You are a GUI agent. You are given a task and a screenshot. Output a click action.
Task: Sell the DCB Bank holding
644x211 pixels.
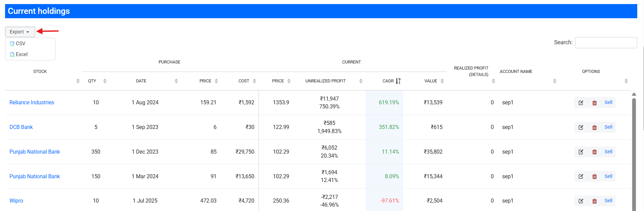(608, 127)
